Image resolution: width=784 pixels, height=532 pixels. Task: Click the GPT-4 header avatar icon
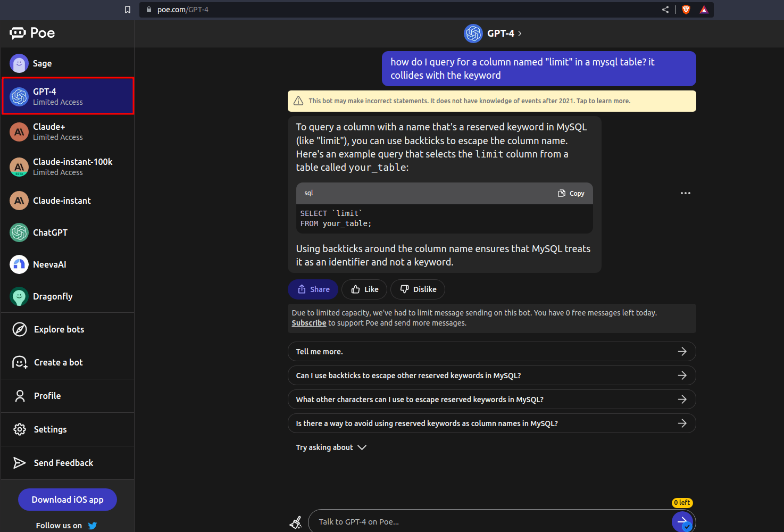coord(473,34)
